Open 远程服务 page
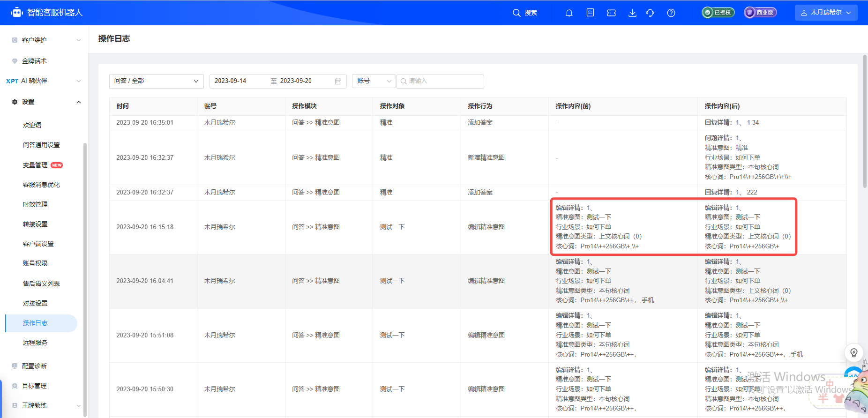 35,343
